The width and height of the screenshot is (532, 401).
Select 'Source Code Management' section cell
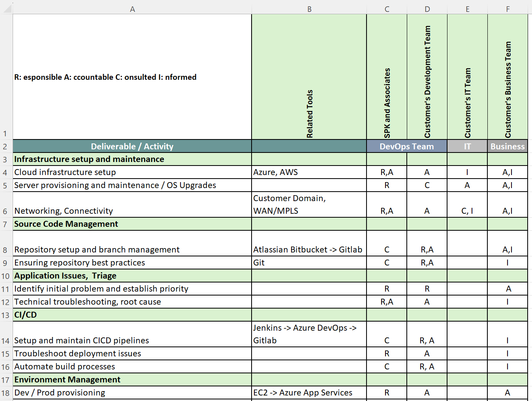[132, 224]
